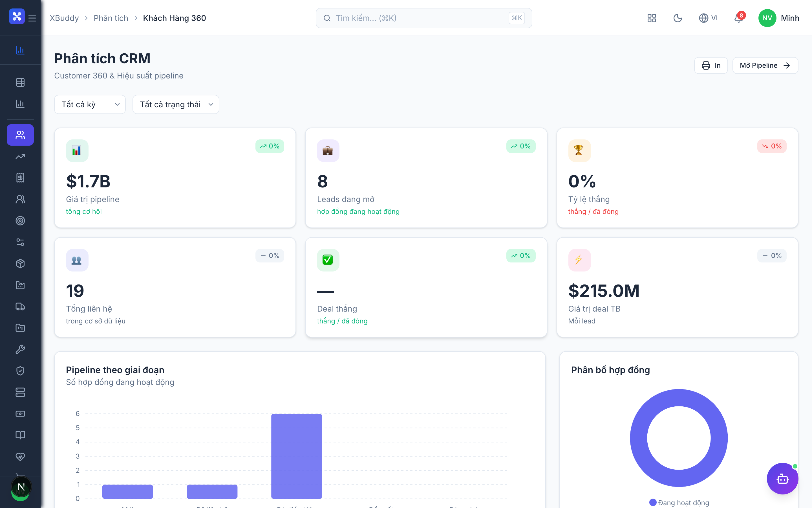Open the two-person users sidebar icon
The width and height of the screenshot is (812, 508).
click(20, 199)
